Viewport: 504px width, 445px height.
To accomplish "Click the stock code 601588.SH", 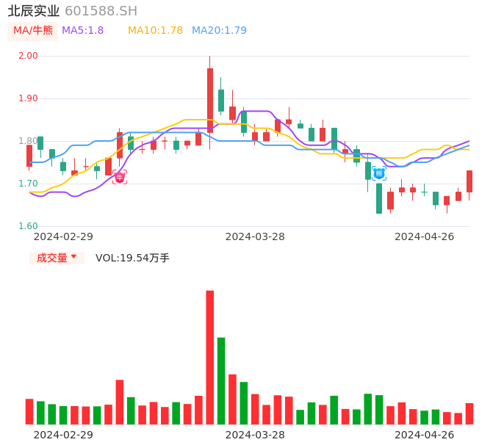I will [101, 11].
